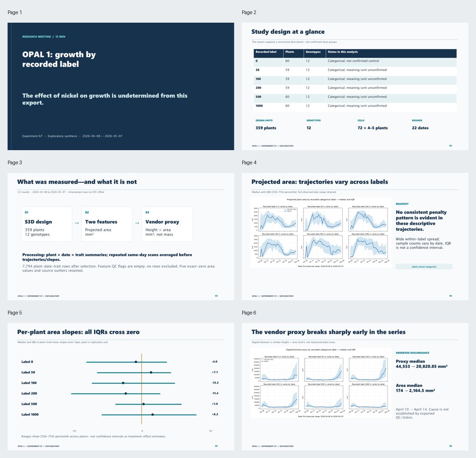The height and width of the screenshot is (458, 476).
Task: Click the 'Label 50' row label
Action: [28, 373]
